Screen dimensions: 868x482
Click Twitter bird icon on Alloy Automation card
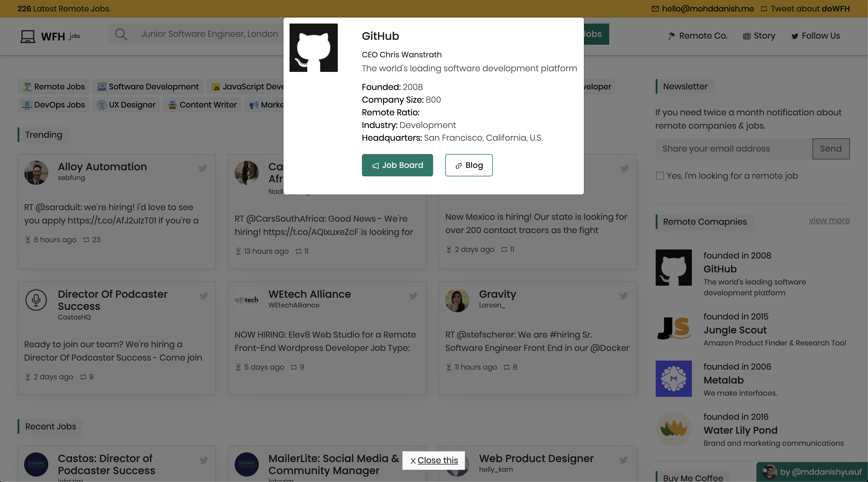coord(202,168)
